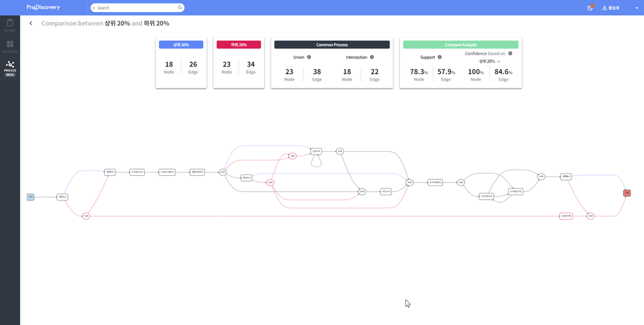644x325 pixels.
Task: Click the blue 상위 20% header label
Action: [181, 45]
